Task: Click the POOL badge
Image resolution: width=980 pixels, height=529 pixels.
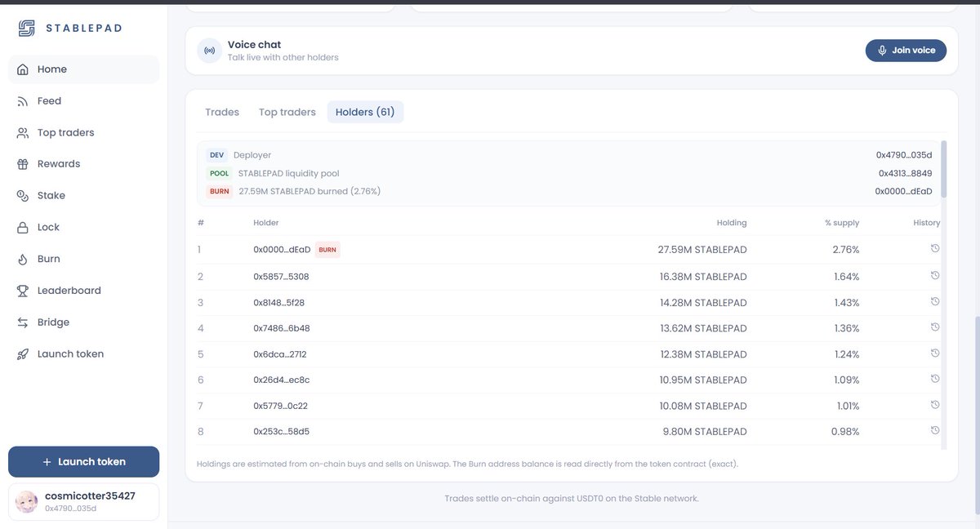Action: pyautogui.click(x=220, y=173)
